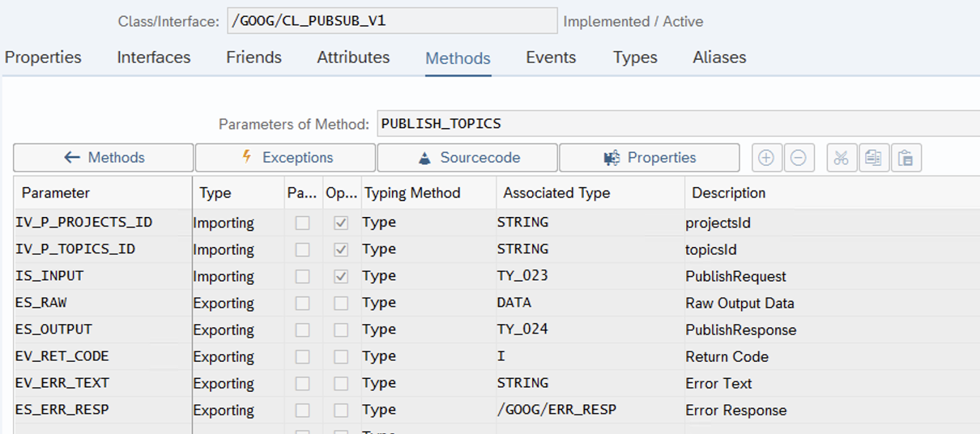Viewport: 980px width, 434px height.
Task: Click the paste clipboard icon
Action: 906,158
